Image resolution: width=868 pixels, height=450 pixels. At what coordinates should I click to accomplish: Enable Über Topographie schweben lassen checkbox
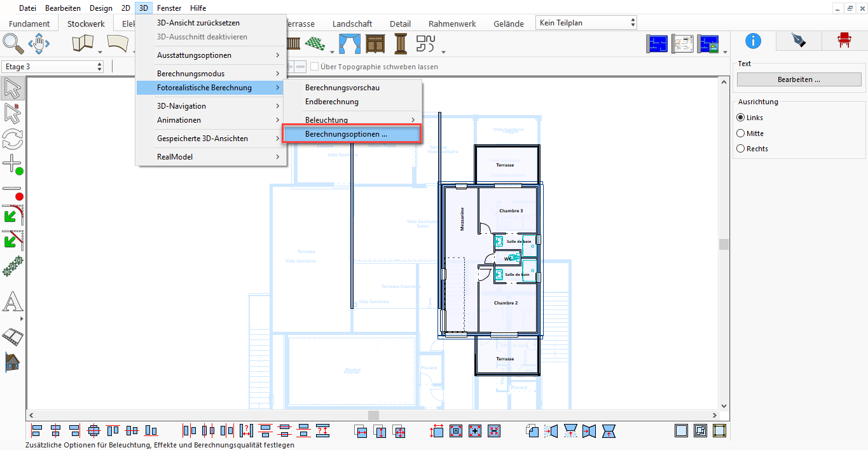(314, 67)
